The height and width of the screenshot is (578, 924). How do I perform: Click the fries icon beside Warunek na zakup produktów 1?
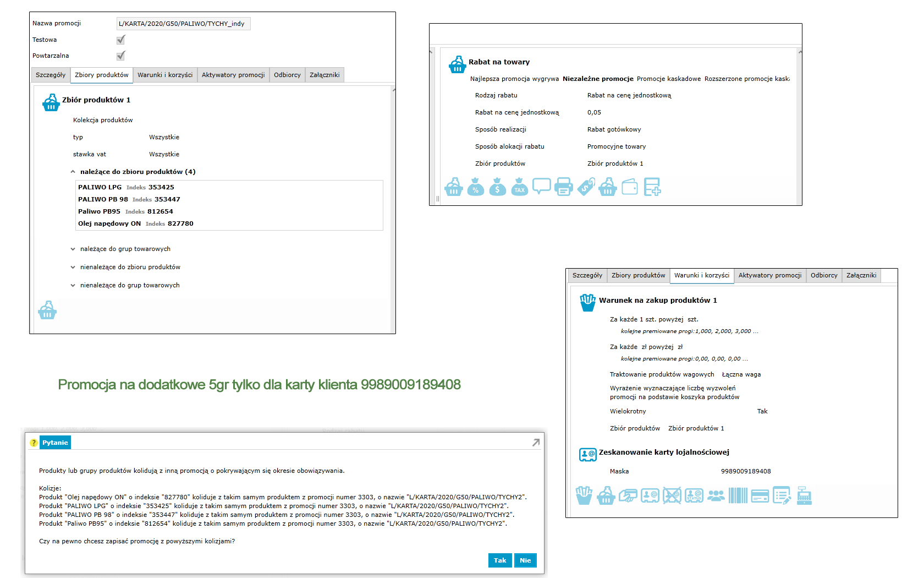(x=588, y=303)
